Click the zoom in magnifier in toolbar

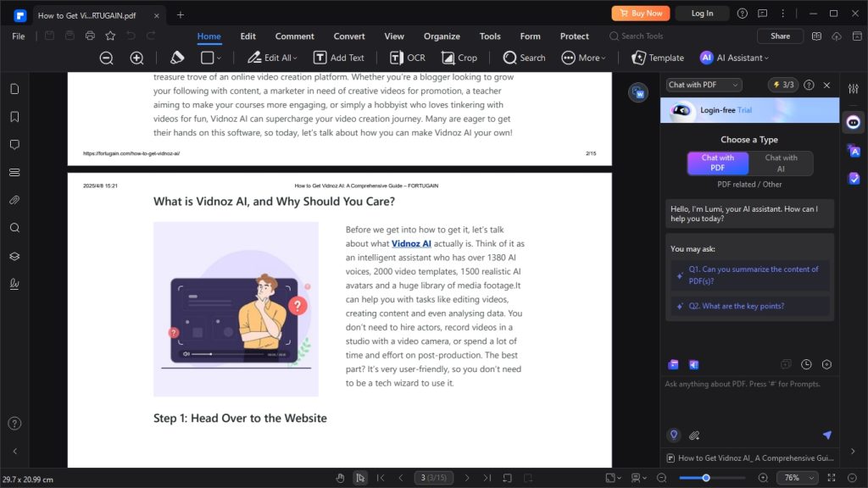(136, 58)
